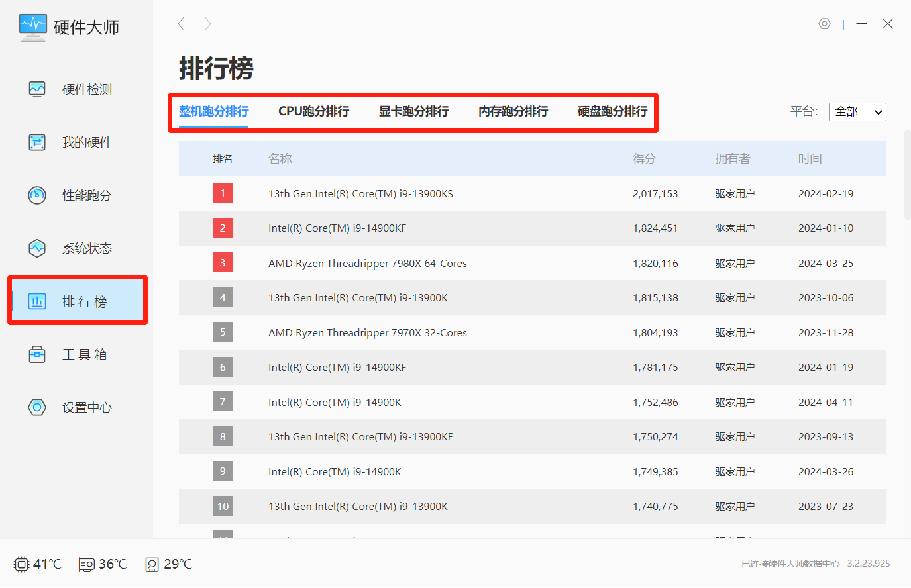
Task: Click i9-13900KF entry name
Action: coord(360,437)
